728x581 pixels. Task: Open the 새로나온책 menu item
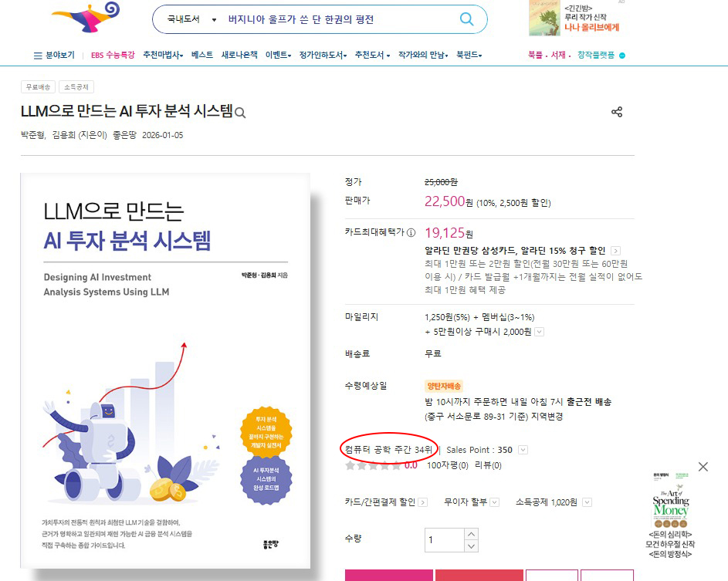point(239,55)
